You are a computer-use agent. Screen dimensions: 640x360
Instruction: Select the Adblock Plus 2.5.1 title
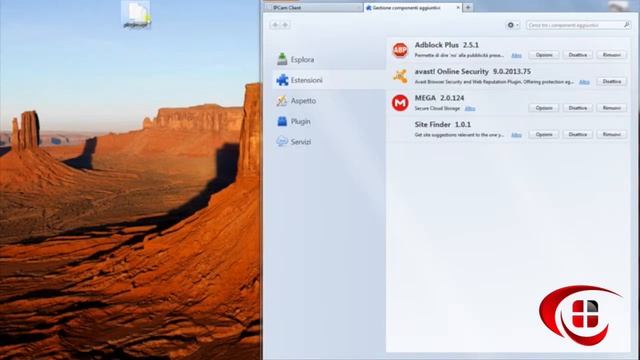tap(447, 45)
